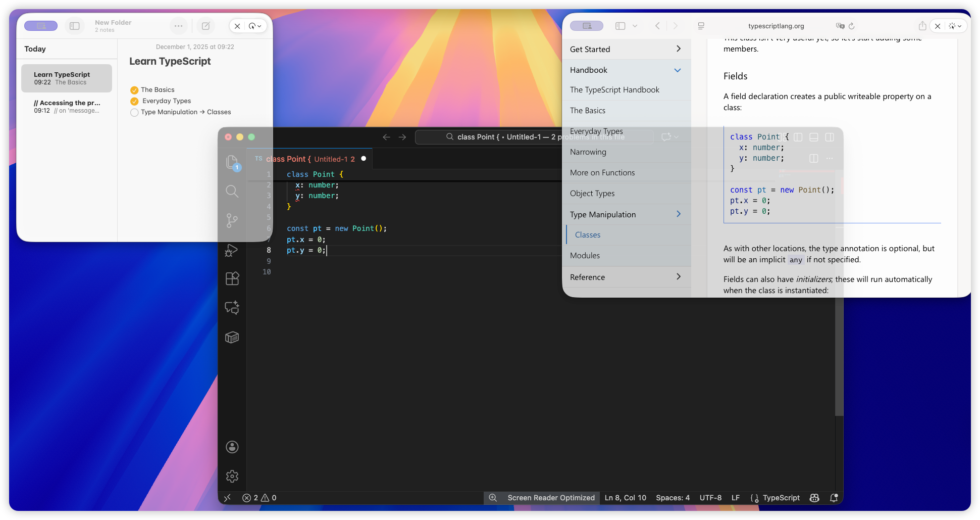Collapse the Handbook section
Screen dimensions: 980x520
(x=678, y=70)
